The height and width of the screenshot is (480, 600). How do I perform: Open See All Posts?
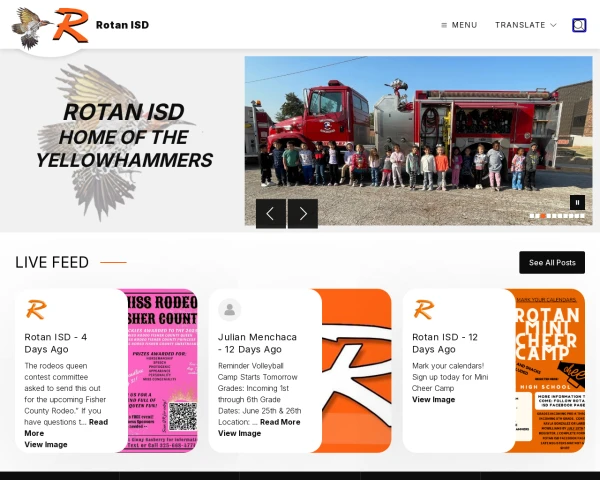coord(552,263)
